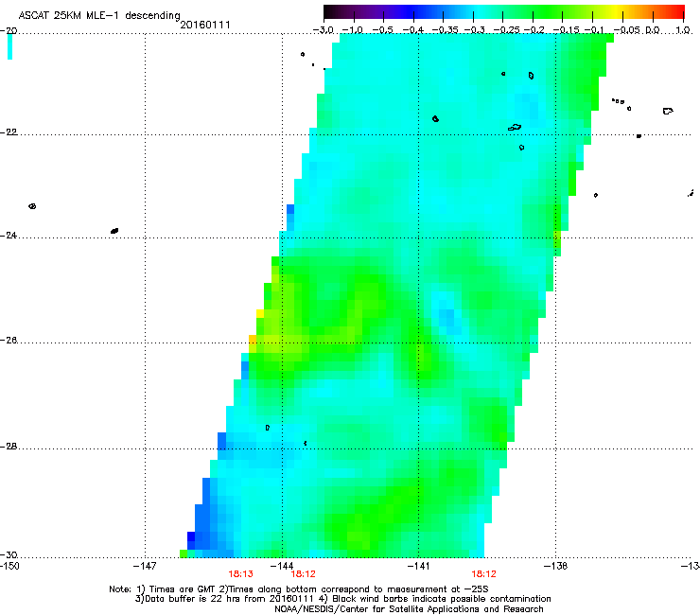This screenshot has height=615, width=700.
Task: Click the red end of the color bar
Action: tap(678, 11)
